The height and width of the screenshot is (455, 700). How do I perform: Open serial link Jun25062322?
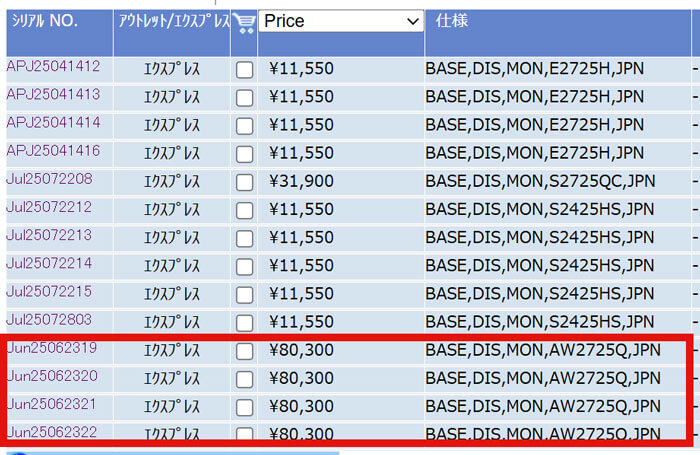pos(52,432)
